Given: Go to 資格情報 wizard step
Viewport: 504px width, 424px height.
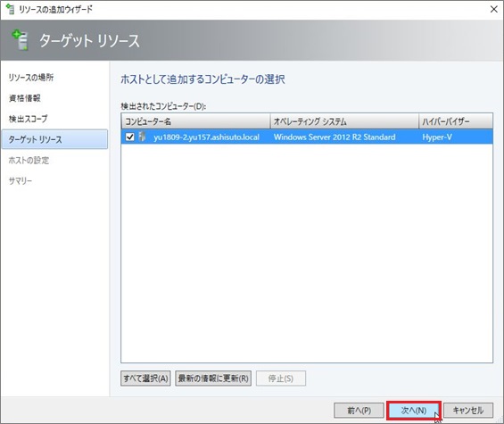Looking at the screenshot, I should tap(24, 98).
